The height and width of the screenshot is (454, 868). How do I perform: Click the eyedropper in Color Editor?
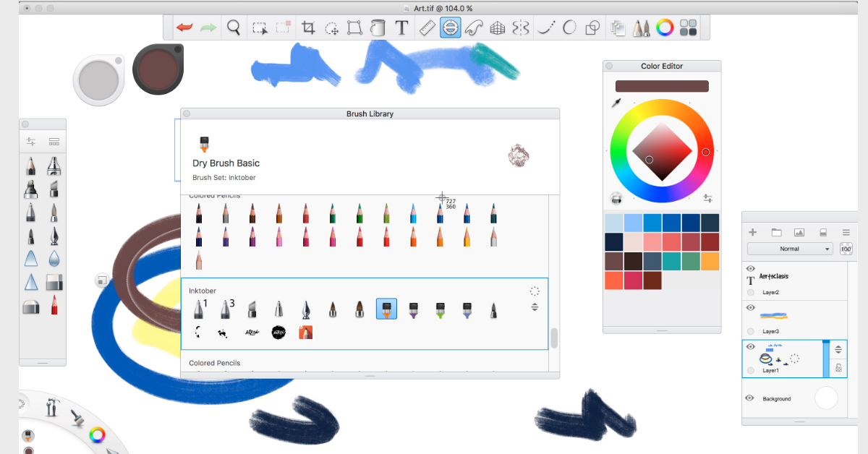617,103
